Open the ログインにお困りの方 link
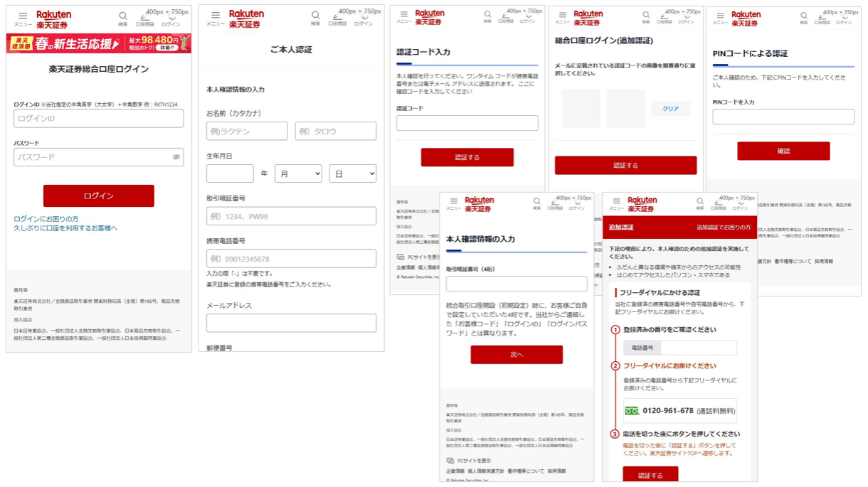 (x=46, y=219)
